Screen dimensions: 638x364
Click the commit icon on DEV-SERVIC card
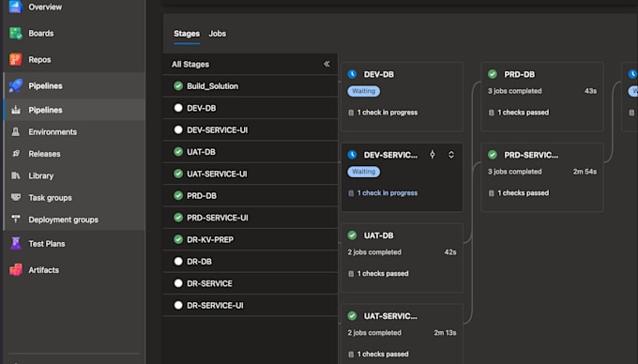(433, 155)
